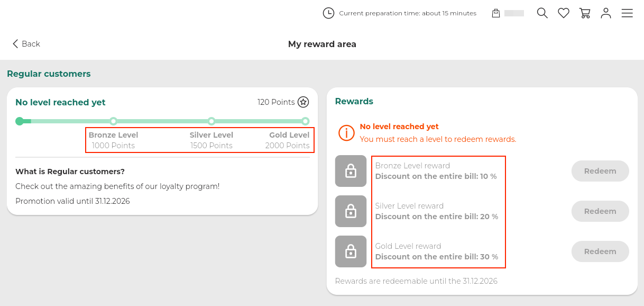This screenshot has height=306, width=644.
Task: Click the shopping bag icon in header
Action: click(x=496, y=13)
